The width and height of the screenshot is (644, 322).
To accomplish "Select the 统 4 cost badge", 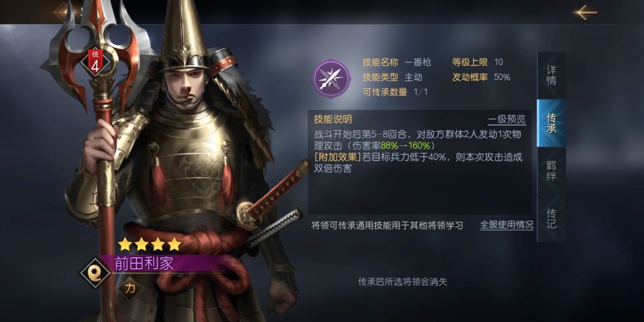I will click(x=95, y=62).
